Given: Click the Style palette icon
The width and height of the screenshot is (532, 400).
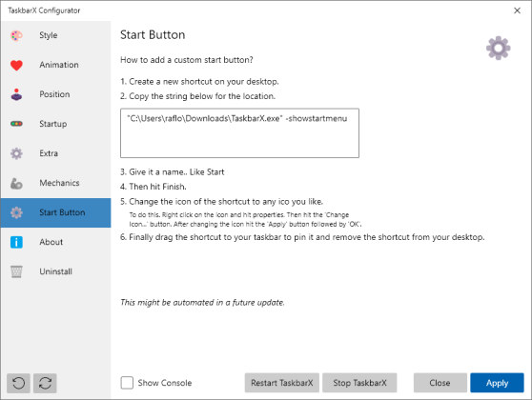Looking at the screenshot, I should tap(16, 35).
